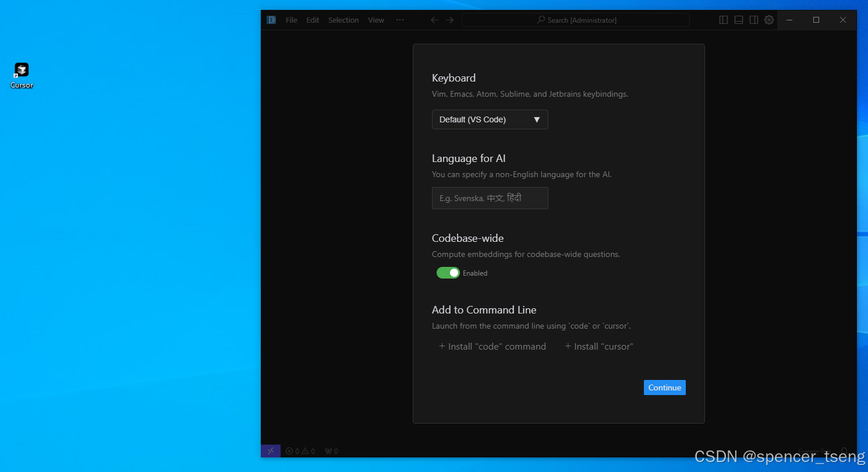Viewport: 868px width, 472px height.
Task: Click the Add to Command Line heading
Action: (x=484, y=310)
